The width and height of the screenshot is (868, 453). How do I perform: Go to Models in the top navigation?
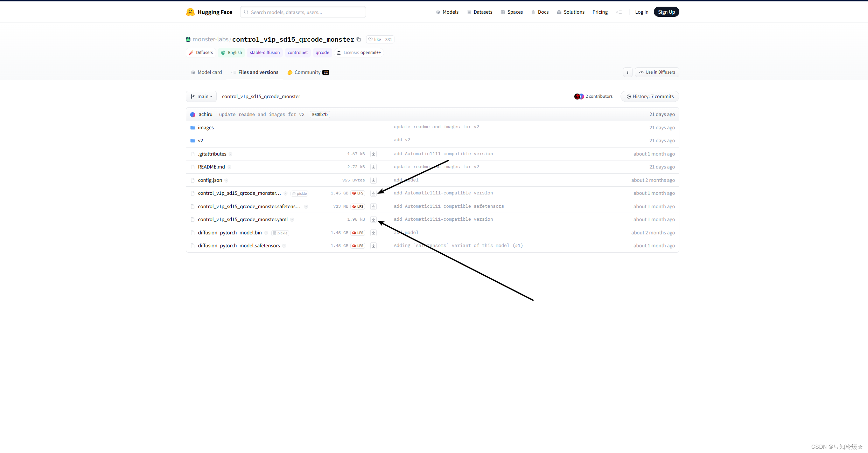pyautogui.click(x=447, y=12)
